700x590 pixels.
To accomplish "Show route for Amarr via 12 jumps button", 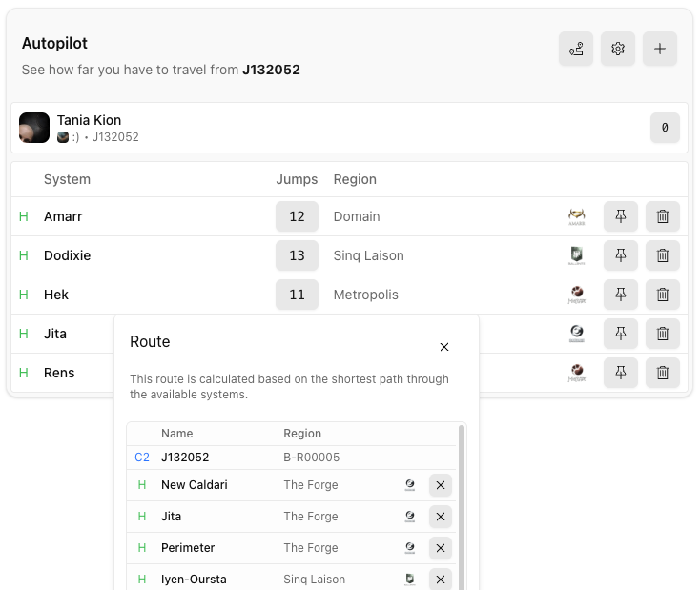I will [297, 216].
